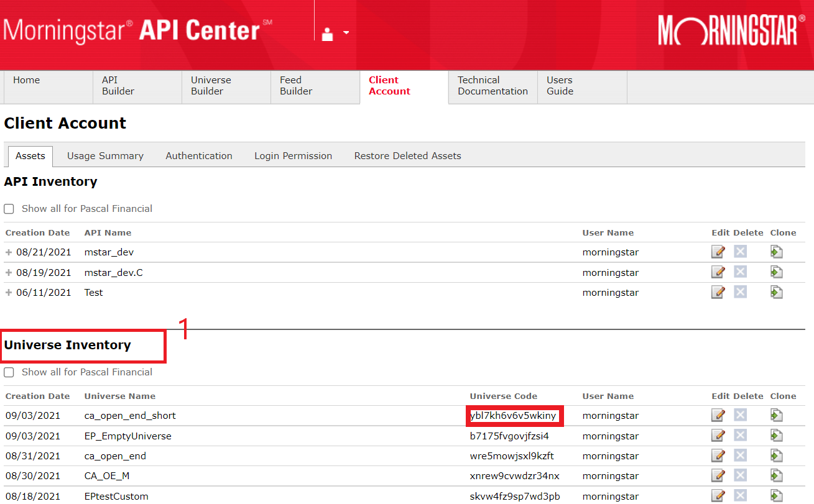Screen dimensions: 814x504
Task: Click the CA_OE_M universe name
Action: 107,476
